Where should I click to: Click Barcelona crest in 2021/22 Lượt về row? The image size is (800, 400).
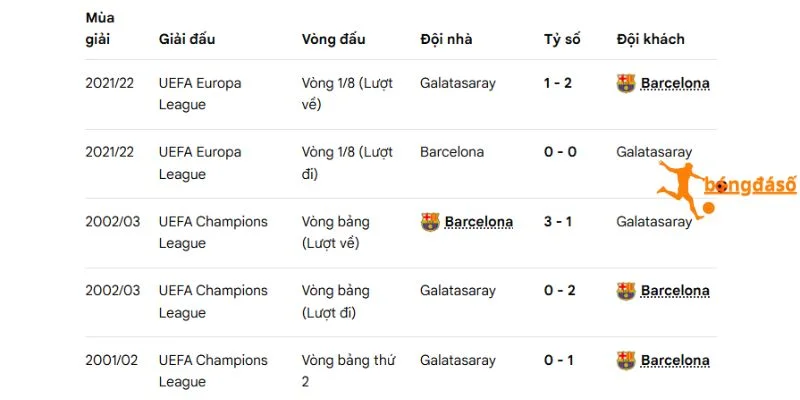click(626, 83)
